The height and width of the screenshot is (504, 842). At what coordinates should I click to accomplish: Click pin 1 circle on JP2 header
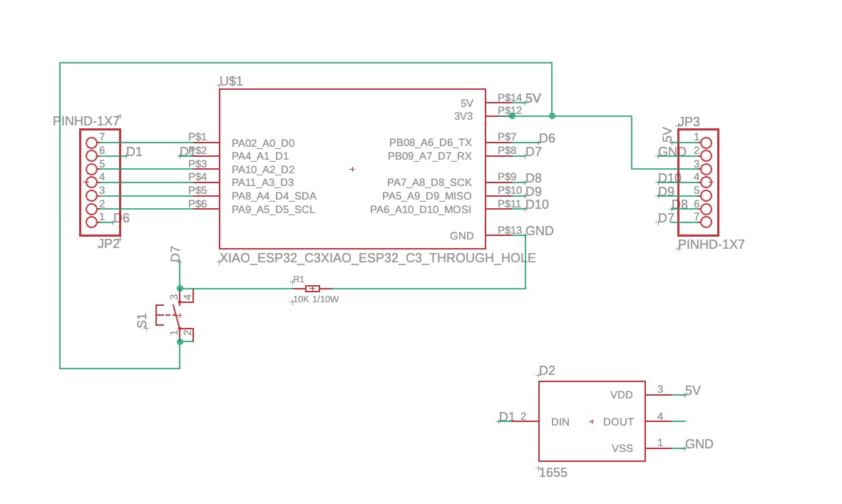pos(92,222)
